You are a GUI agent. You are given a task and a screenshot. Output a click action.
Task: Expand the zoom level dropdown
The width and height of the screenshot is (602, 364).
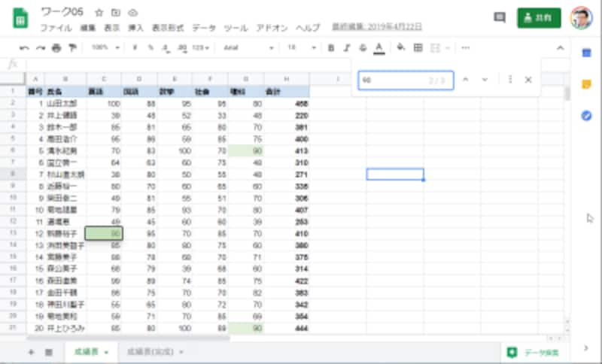(x=105, y=47)
